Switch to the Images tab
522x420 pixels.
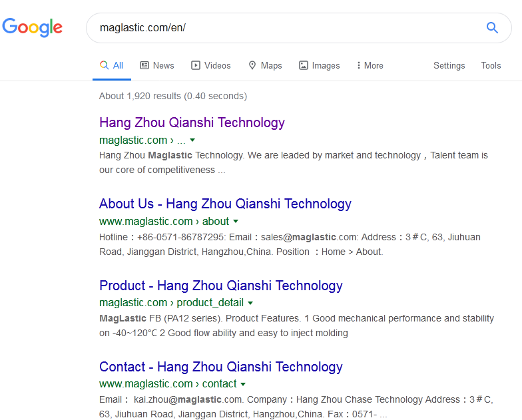click(x=326, y=65)
